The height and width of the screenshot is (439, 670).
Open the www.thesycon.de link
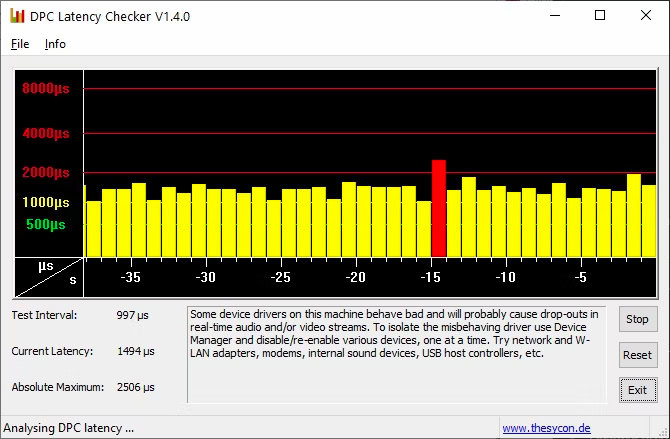(x=546, y=428)
